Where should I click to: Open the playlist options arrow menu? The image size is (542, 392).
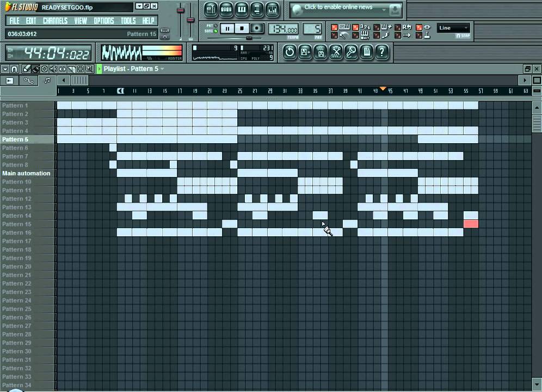(5, 69)
